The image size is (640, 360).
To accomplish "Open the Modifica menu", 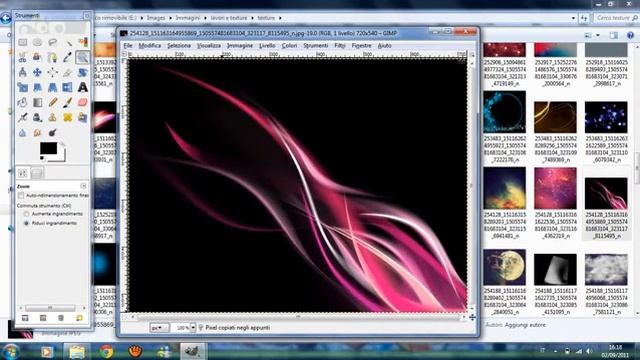I will [150, 46].
